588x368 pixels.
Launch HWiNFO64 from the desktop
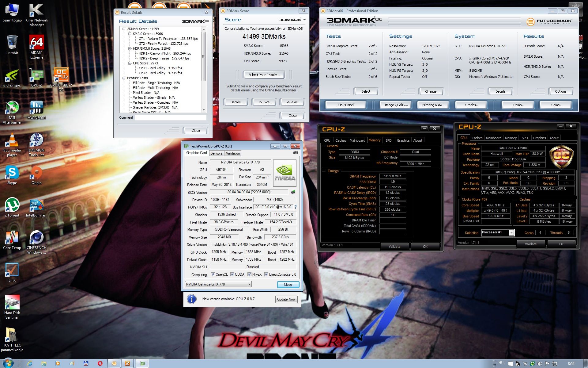(x=36, y=110)
